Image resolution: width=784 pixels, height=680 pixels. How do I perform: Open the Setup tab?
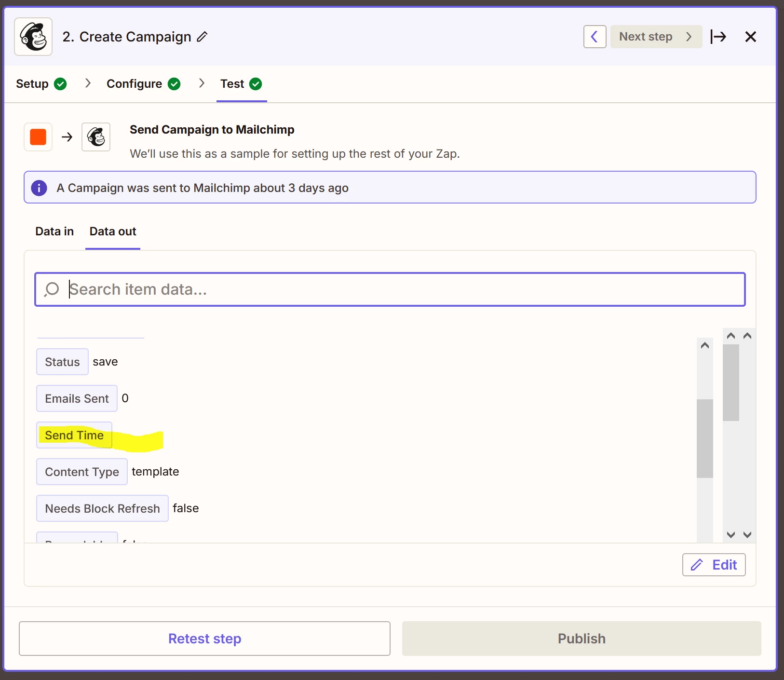pyautogui.click(x=41, y=84)
